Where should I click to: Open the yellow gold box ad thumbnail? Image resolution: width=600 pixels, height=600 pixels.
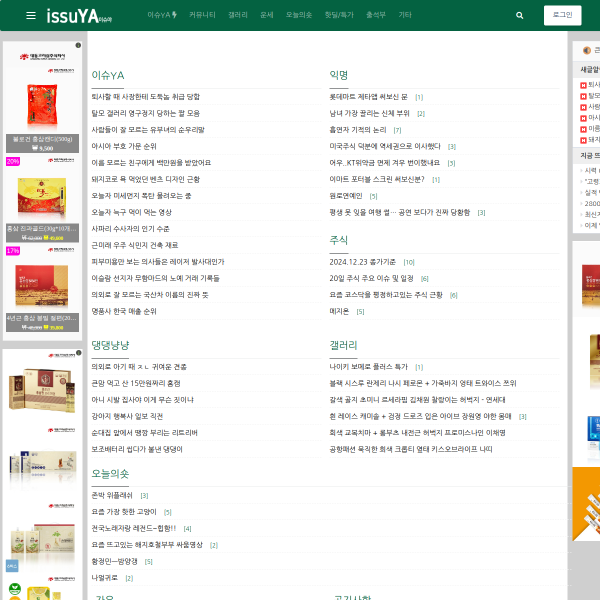[x=42, y=195]
